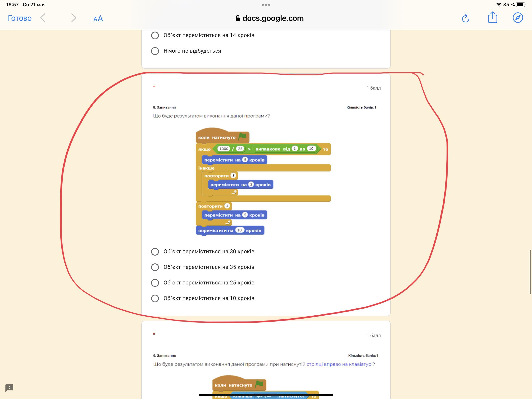
Task: Go forward with the right chevron
Action: point(74,18)
